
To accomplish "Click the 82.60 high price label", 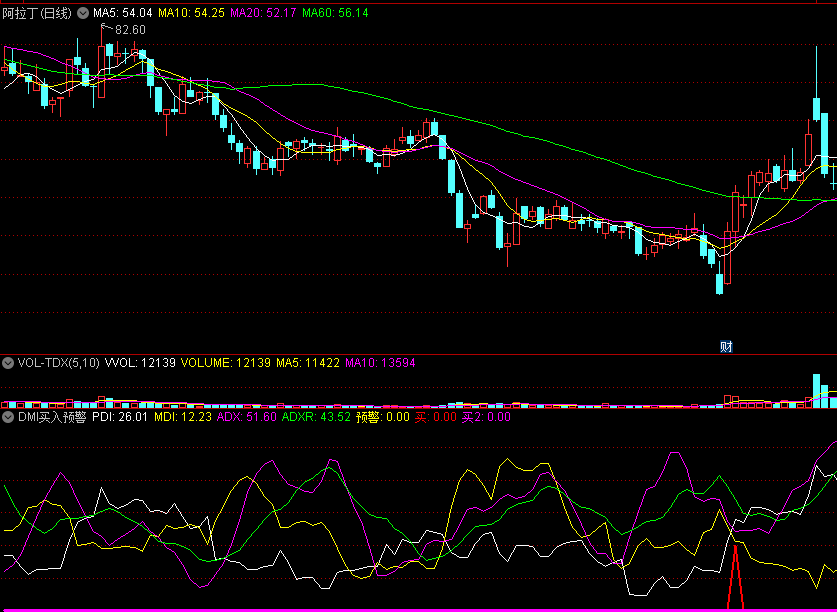I will [130, 30].
